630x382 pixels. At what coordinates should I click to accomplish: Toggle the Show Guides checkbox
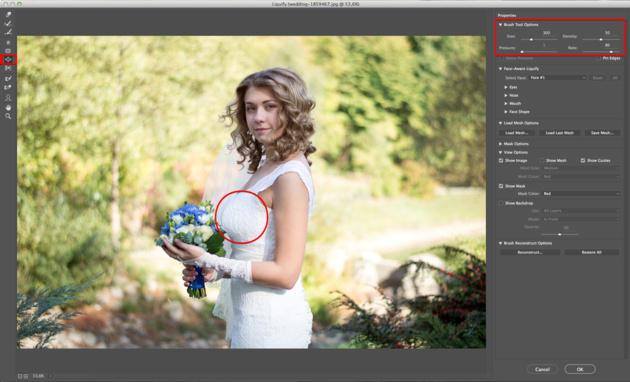pos(583,160)
